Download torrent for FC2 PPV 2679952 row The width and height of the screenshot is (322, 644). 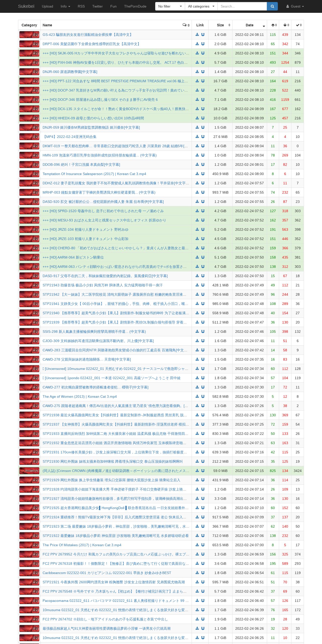(197, 554)
